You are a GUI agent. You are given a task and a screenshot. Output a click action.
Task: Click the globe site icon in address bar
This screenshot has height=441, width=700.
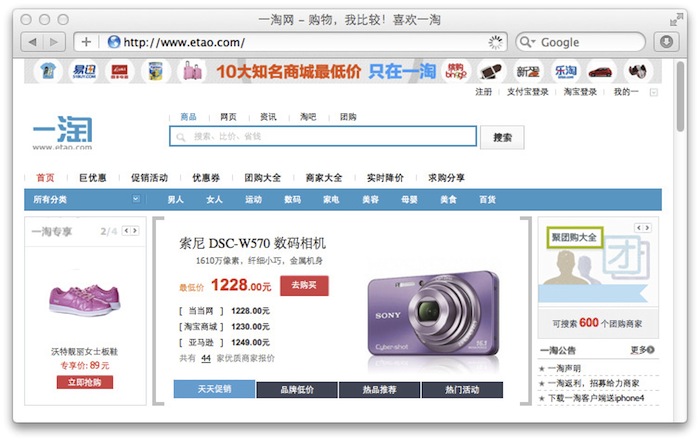pos(114,42)
